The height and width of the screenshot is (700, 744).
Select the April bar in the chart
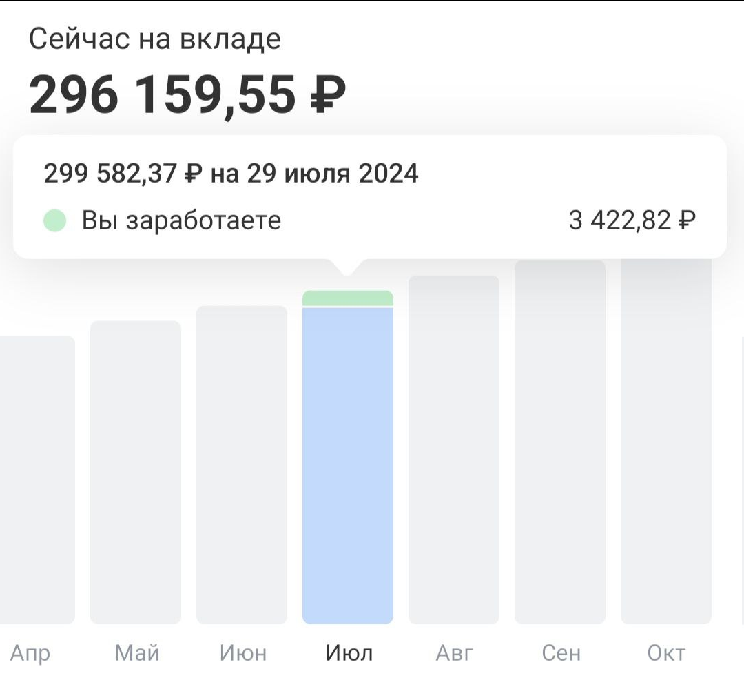click(36, 480)
